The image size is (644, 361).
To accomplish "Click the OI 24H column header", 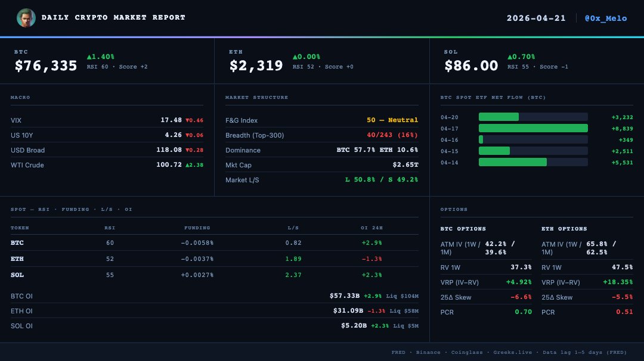I will coord(371,228).
